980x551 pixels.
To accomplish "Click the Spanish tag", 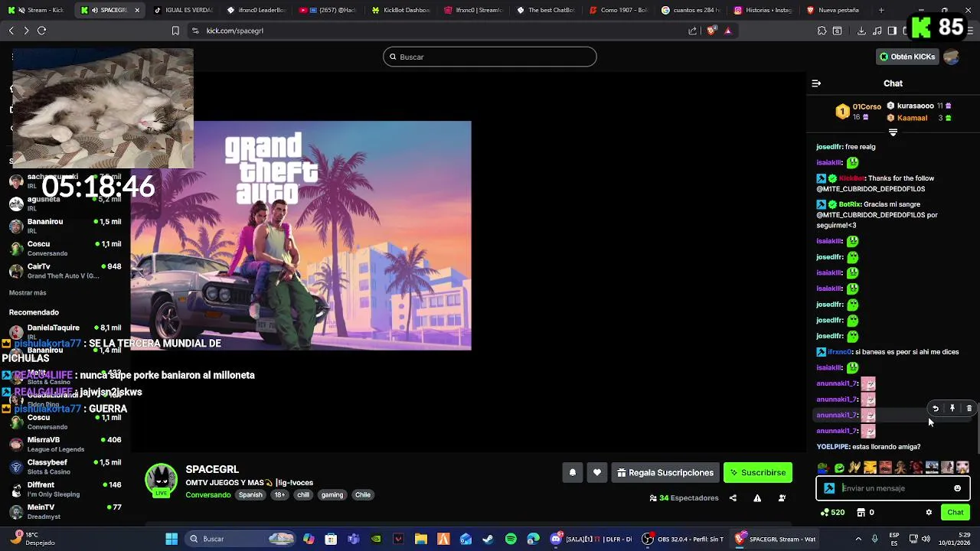I will (250, 495).
